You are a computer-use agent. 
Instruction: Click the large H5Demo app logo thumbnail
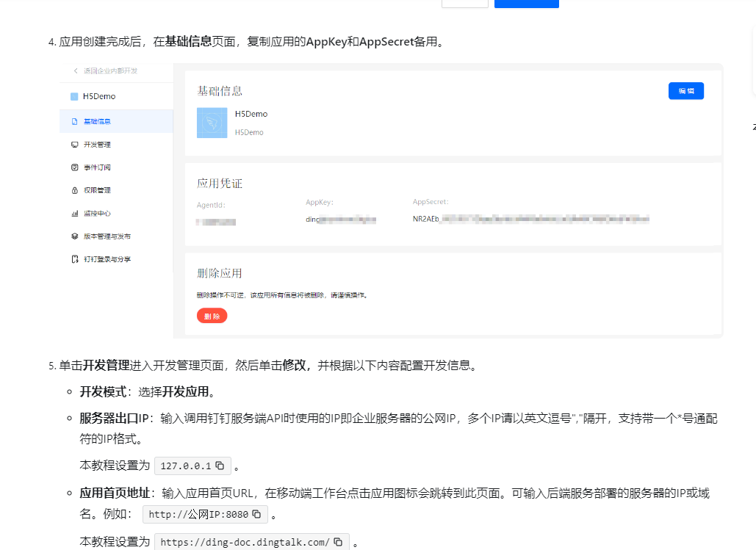[x=212, y=123]
